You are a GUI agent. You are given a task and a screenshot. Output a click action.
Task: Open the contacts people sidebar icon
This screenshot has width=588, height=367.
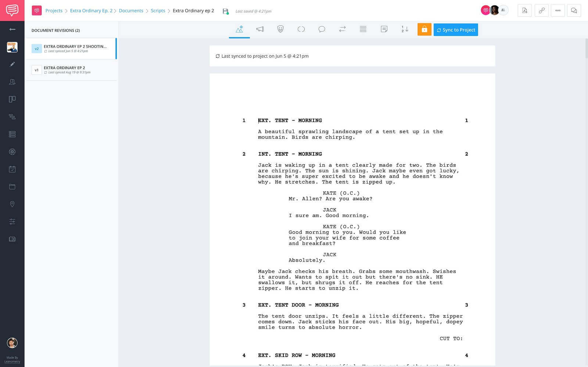pos(12,82)
